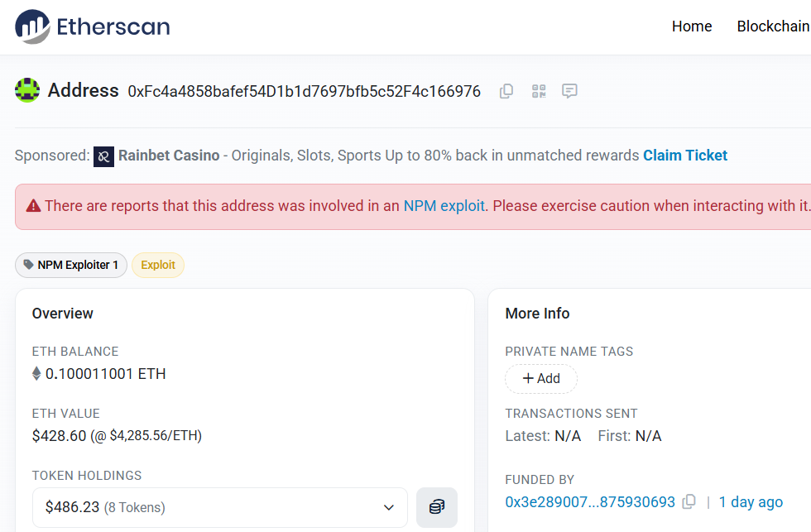
Task: Open the token holdings wallet icon button
Action: click(x=437, y=507)
